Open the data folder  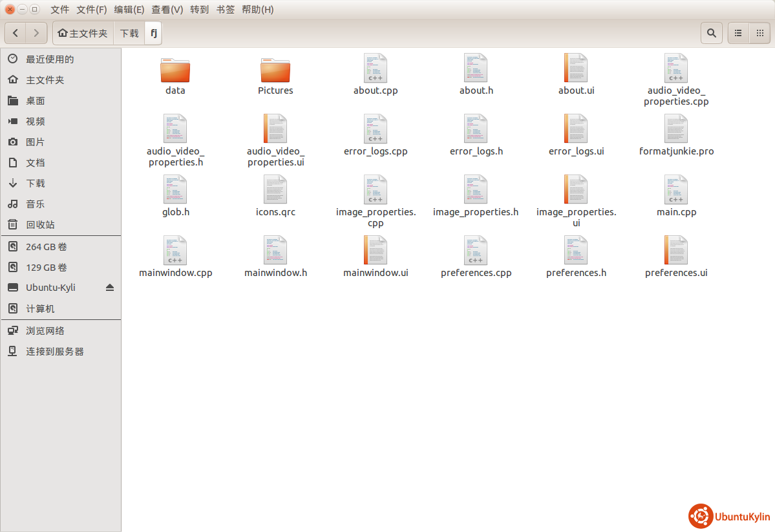(175, 71)
